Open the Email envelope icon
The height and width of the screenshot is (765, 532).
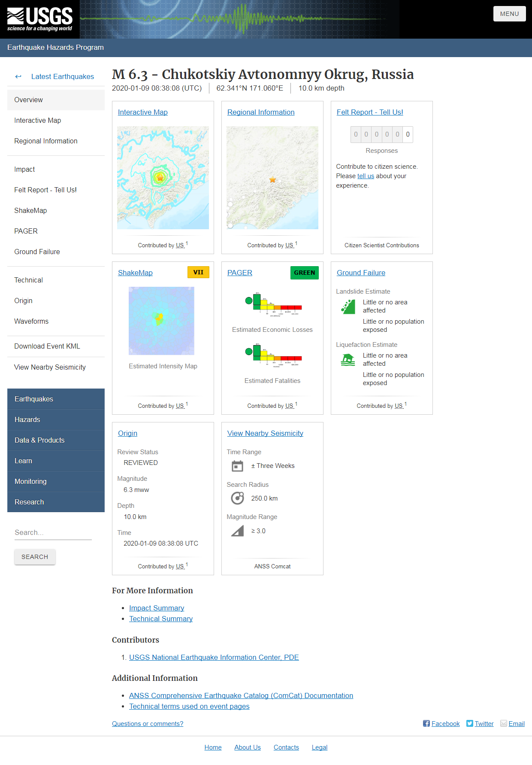[504, 723]
